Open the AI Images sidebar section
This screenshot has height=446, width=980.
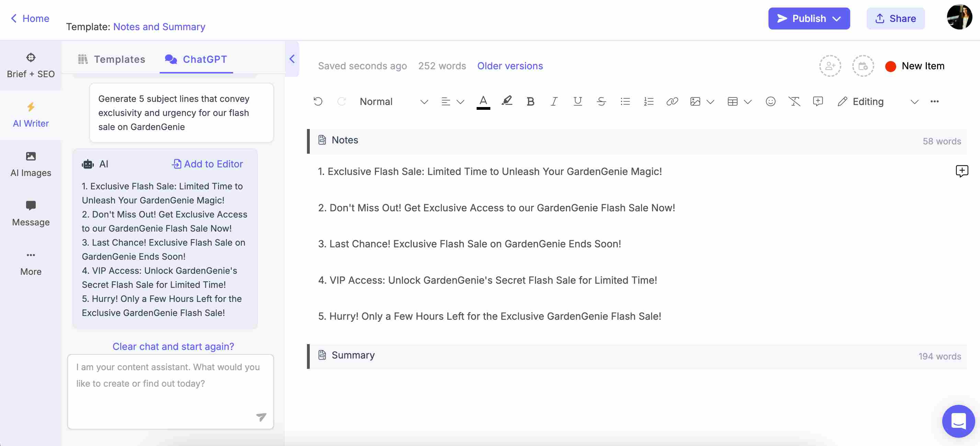[x=31, y=165]
